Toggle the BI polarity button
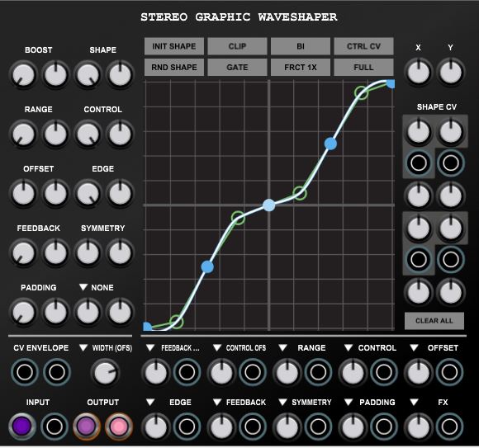The image size is (479, 448). click(x=301, y=46)
